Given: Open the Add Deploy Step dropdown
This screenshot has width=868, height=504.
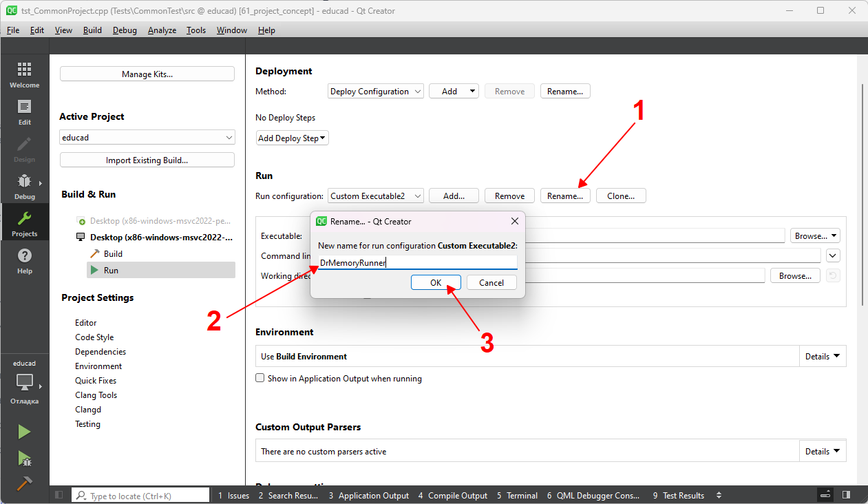Looking at the screenshot, I should 293,138.
